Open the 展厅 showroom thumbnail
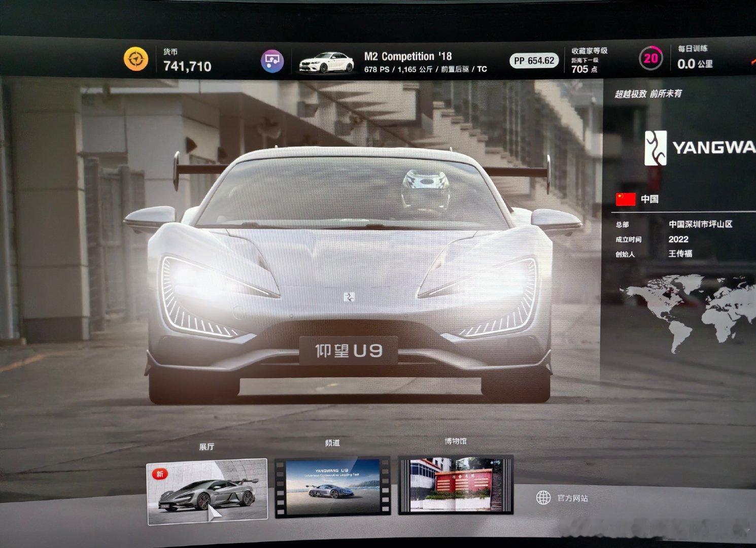Image resolution: width=756 pixels, height=548 pixels. (x=207, y=491)
